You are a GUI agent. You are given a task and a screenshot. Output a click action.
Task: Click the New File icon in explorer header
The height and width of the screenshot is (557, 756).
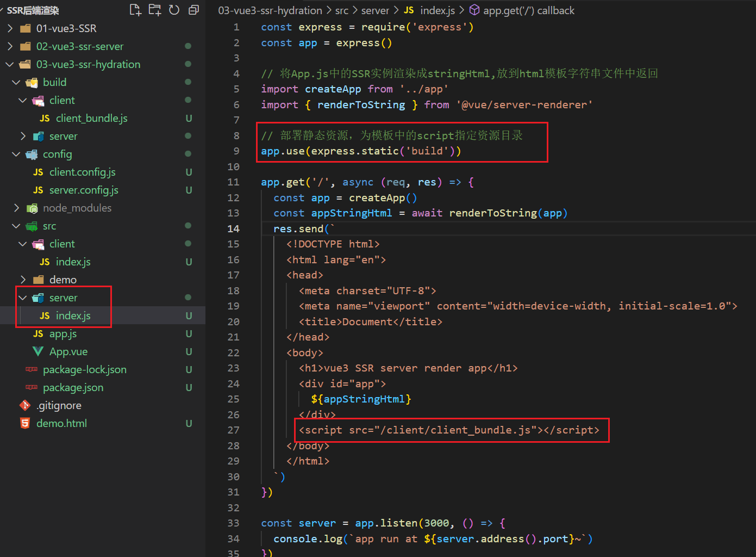pos(135,10)
